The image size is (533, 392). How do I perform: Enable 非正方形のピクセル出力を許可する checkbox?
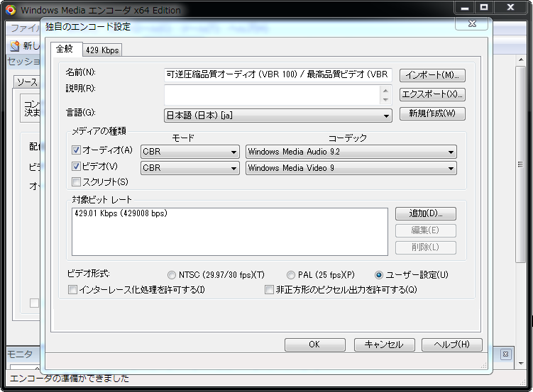click(269, 289)
